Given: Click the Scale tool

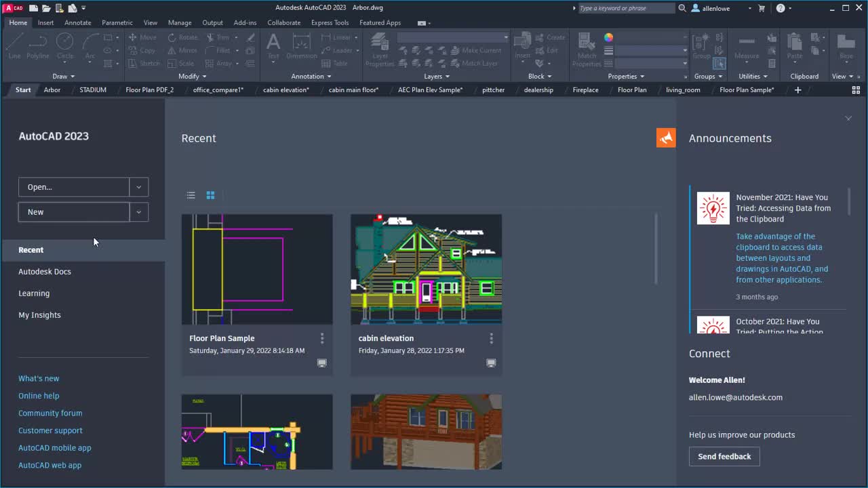Looking at the screenshot, I should [181, 63].
